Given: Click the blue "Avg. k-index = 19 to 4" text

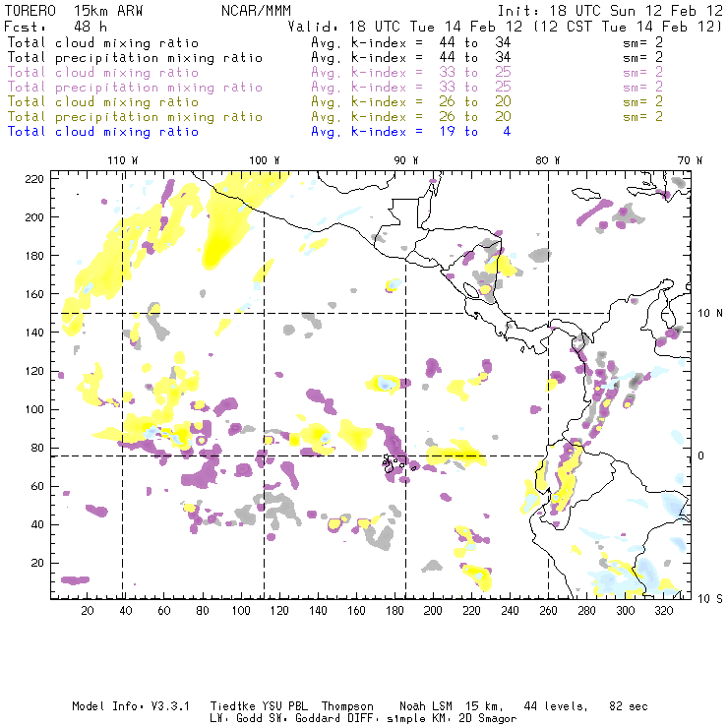Looking at the screenshot, I should [x=411, y=132].
